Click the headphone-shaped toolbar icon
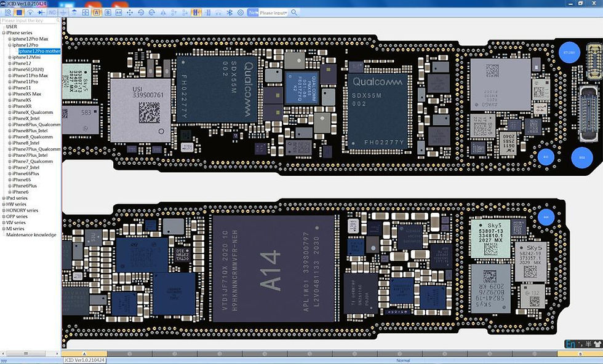 (218, 13)
